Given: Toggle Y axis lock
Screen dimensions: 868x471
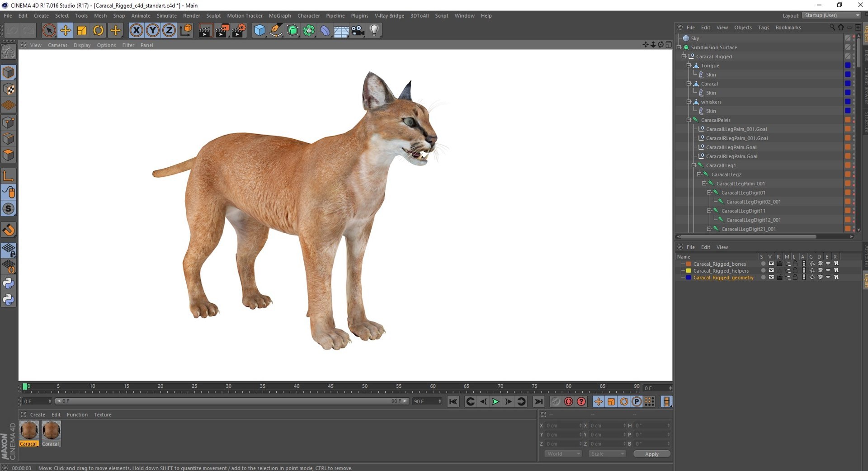Looking at the screenshot, I should coord(153,30).
